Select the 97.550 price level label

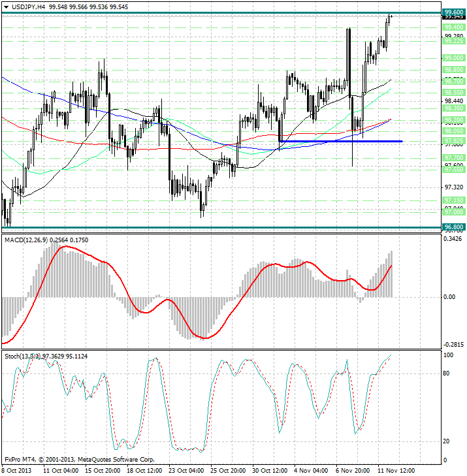454,169
